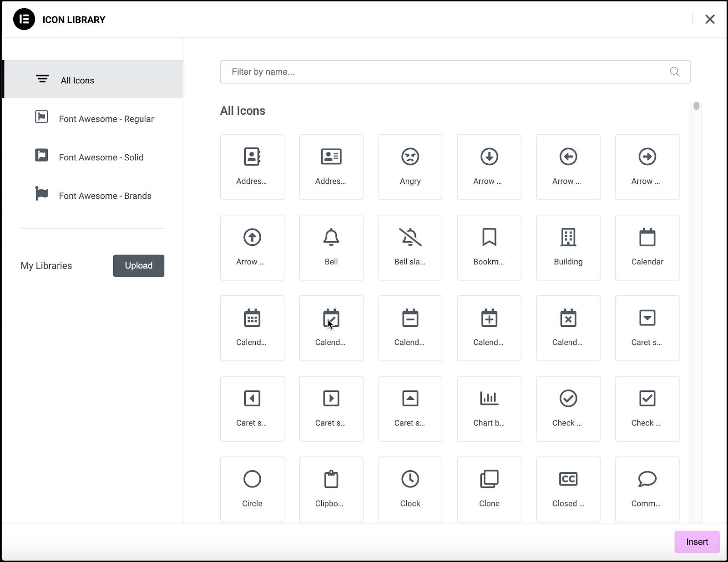Viewport: 728px width, 562px height.
Task: Select the Bookmark icon tile
Action: tap(489, 248)
